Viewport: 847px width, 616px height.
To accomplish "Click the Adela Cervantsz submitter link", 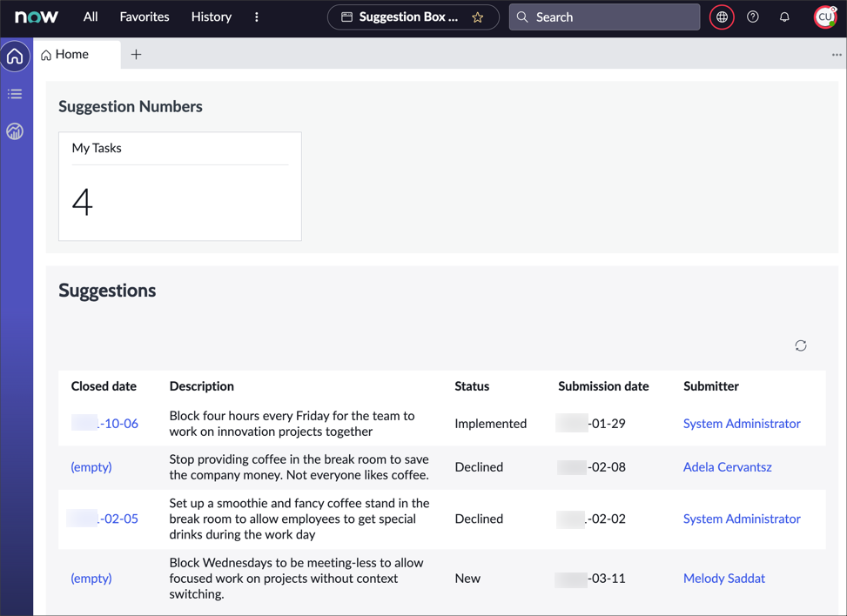I will pos(727,467).
